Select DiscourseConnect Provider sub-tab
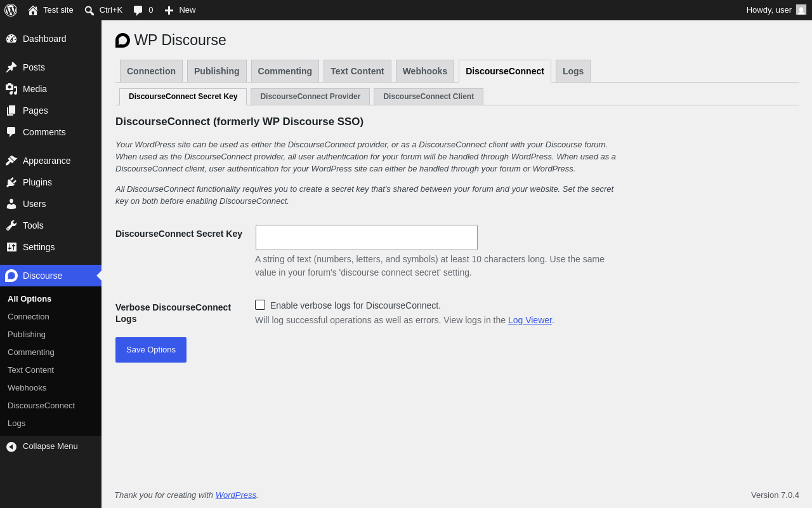Screen dimensions: 812x508 tap(310, 97)
